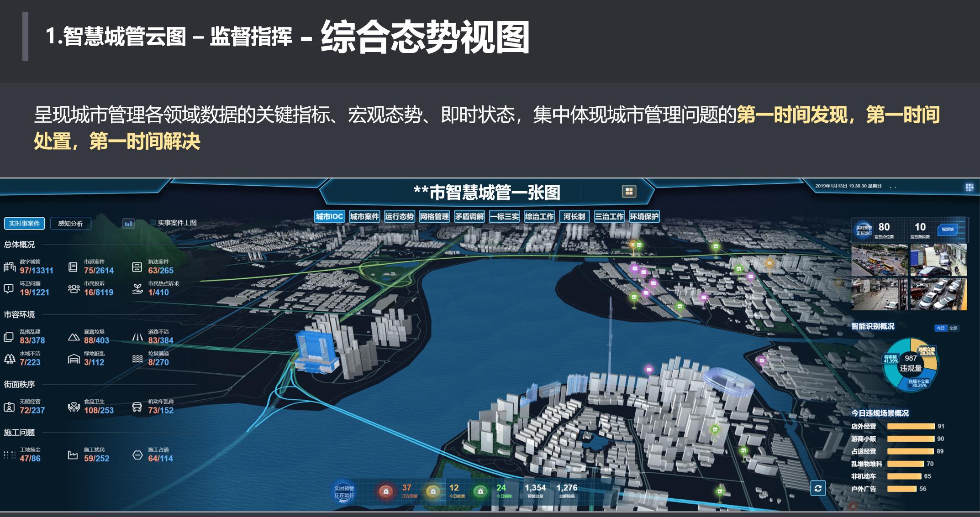Click the 乱堆物堆料 bar showing 70
Viewport: 980px width, 517px height.
click(906, 464)
